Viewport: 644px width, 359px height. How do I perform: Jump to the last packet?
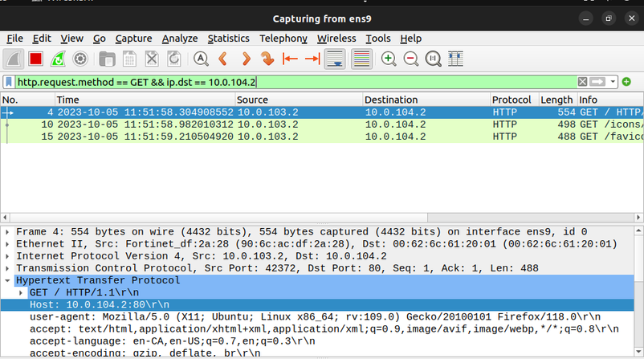(x=312, y=59)
